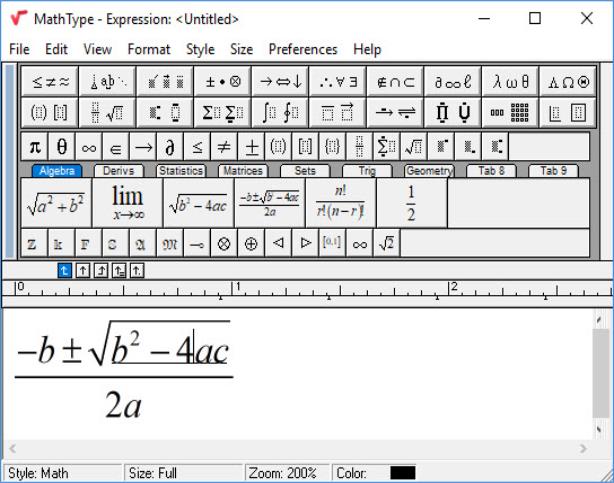Viewport: 614px width, 483px height.
Task: Open the fence templates palette (parentheses, brackets)
Action: pyautogui.click(x=50, y=113)
